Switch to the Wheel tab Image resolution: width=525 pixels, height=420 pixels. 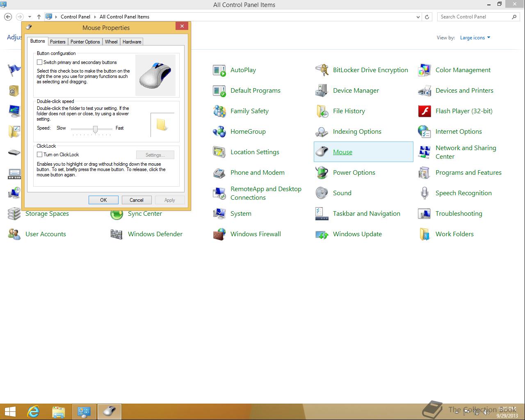click(111, 42)
